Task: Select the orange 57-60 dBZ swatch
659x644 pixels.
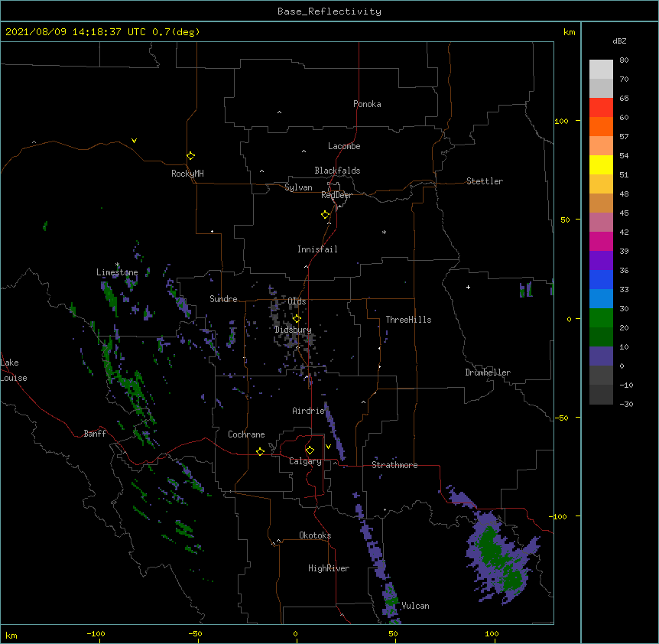Action: (601, 126)
